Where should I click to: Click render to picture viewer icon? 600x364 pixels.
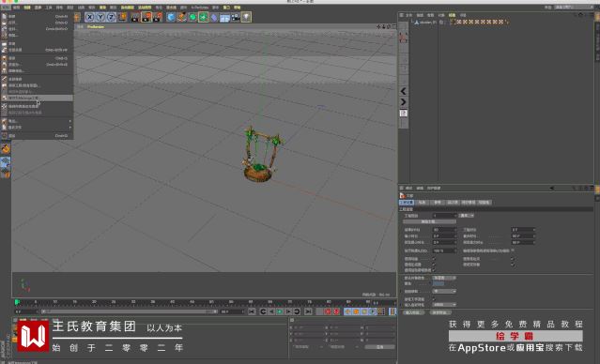pyautogui.click(x=146, y=17)
